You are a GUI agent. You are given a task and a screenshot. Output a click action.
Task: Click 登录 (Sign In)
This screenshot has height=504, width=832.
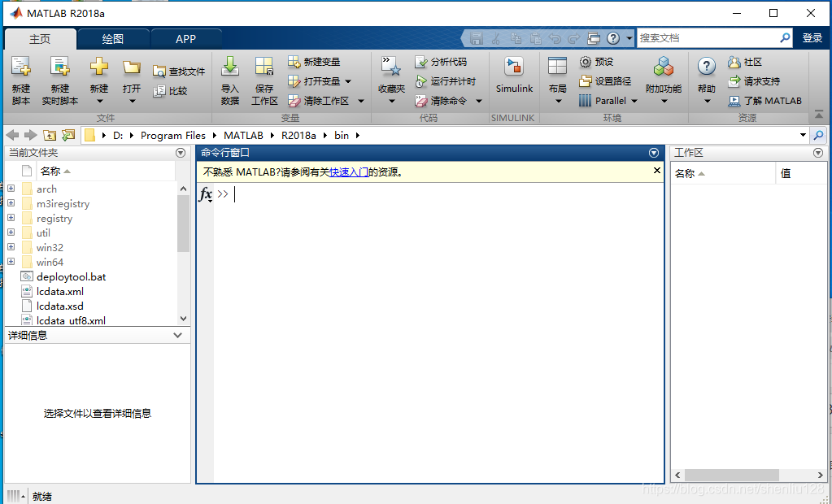pyautogui.click(x=812, y=38)
